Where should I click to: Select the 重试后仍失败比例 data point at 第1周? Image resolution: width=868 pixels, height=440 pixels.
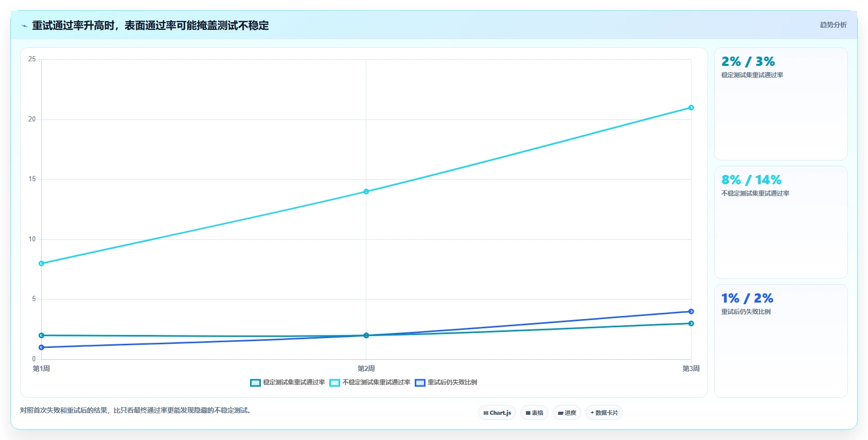(42, 347)
